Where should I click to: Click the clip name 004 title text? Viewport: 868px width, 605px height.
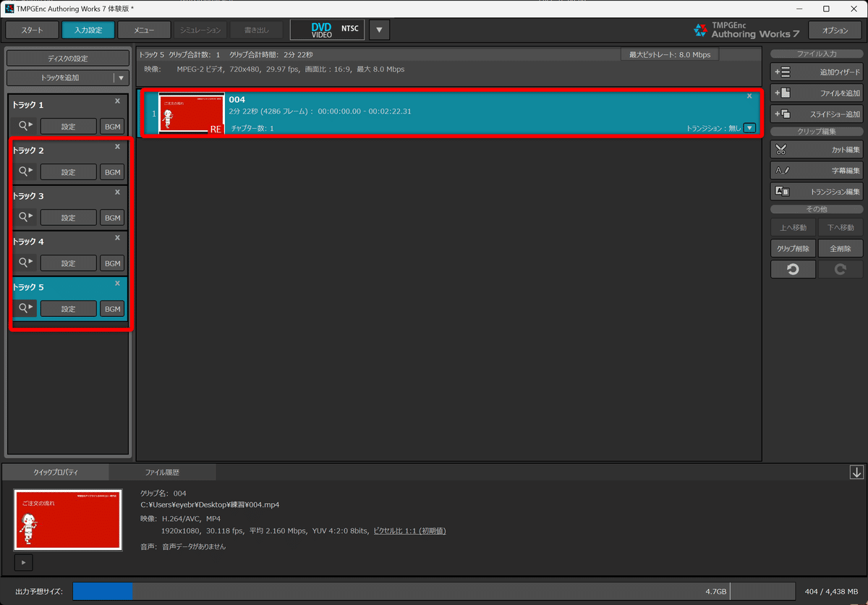click(x=237, y=99)
